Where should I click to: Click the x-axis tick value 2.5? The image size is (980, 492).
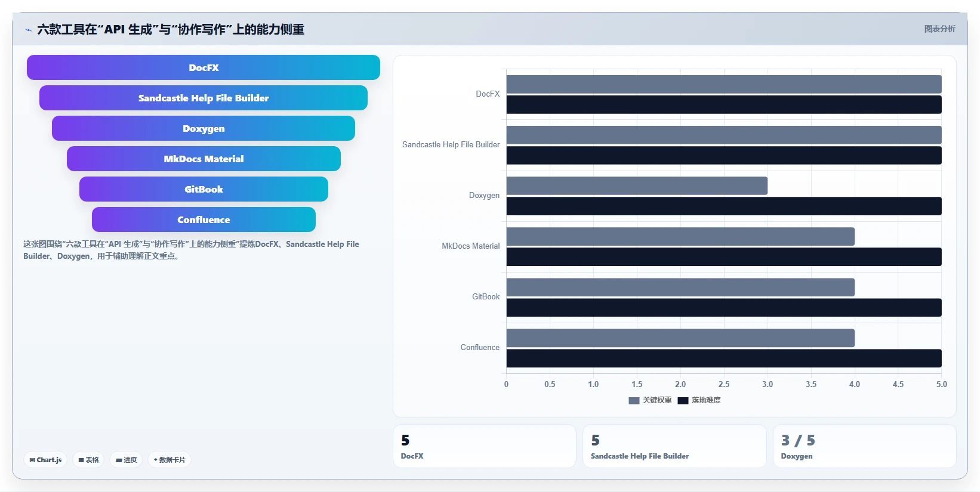(x=724, y=384)
